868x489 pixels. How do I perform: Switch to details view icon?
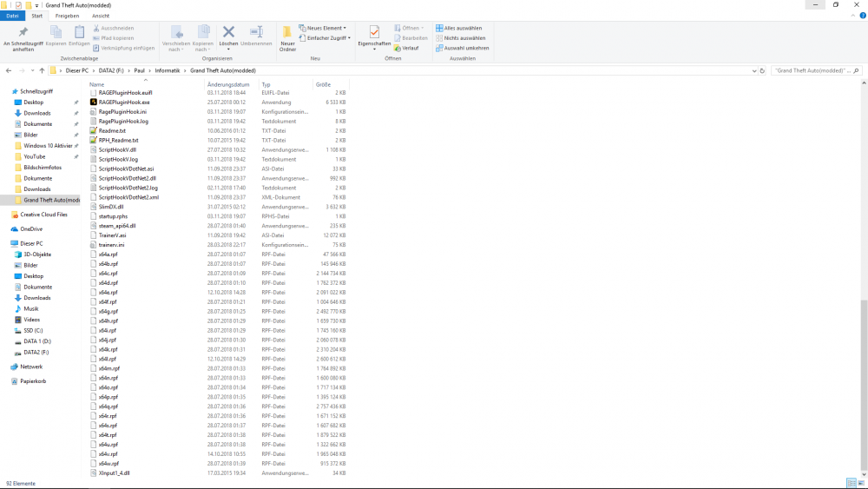(852, 483)
